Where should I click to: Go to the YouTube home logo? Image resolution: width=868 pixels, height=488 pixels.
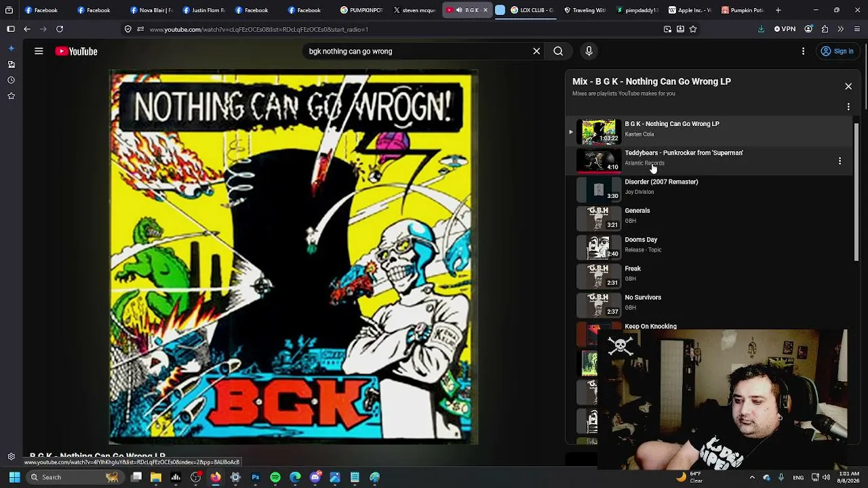pyautogui.click(x=76, y=52)
